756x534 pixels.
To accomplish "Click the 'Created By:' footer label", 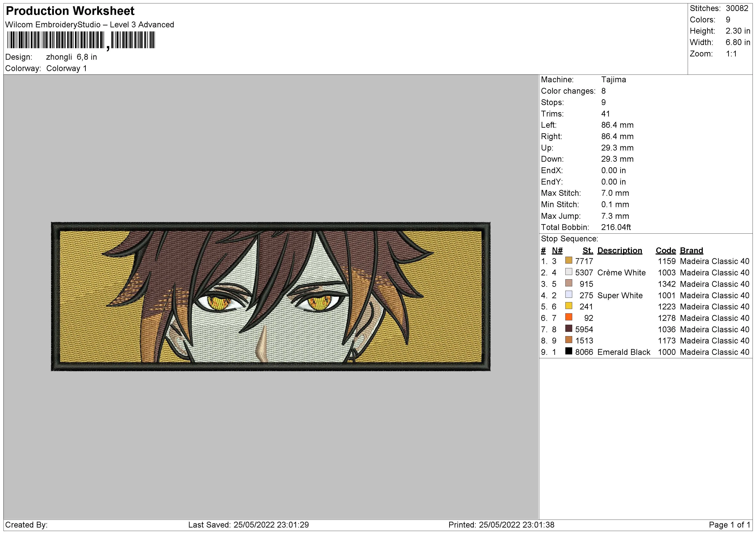I will (x=26, y=525).
